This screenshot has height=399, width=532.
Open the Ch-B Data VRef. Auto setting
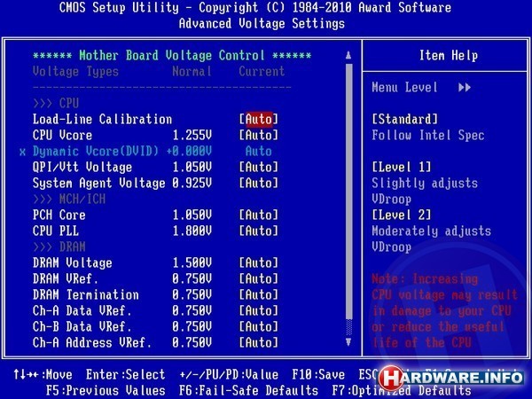click(259, 326)
